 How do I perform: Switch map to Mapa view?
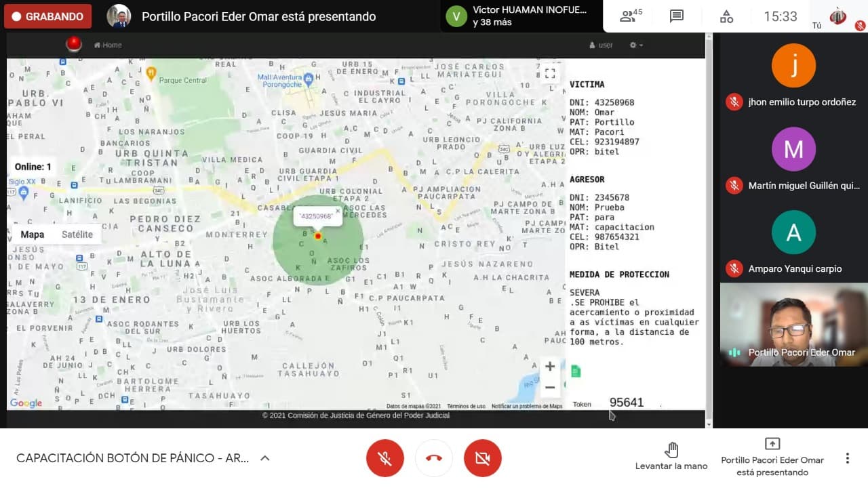point(33,235)
